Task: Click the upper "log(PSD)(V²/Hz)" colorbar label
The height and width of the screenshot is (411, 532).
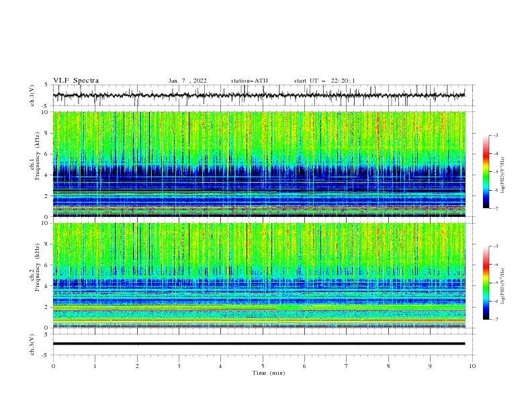Action: pyautogui.click(x=502, y=175)
